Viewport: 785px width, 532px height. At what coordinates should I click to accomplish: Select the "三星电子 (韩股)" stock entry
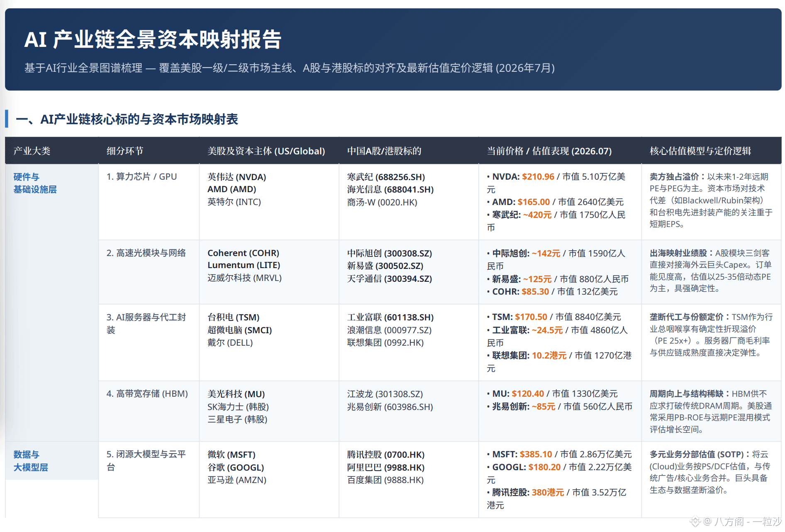click(237, 420)
